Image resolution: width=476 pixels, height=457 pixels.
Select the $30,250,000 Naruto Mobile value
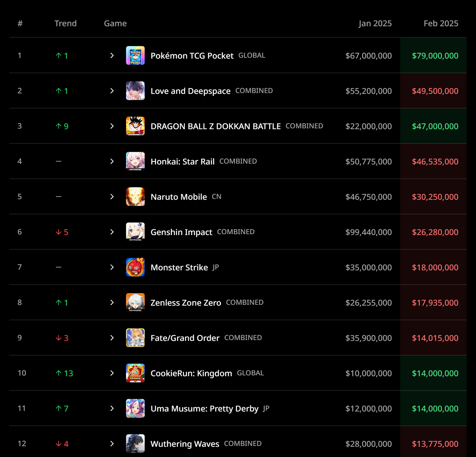(435, 197)
